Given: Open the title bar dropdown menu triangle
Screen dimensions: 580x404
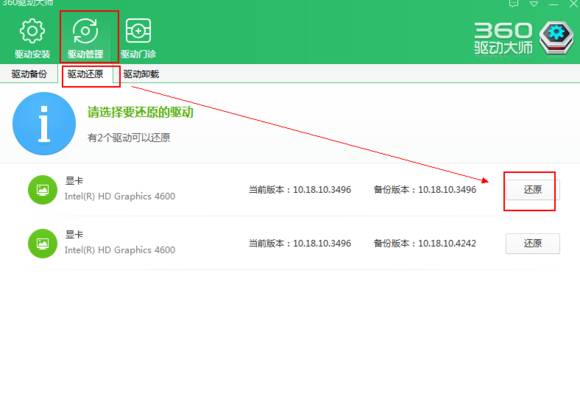Looking at the screenshot, I should pos(534,4).
